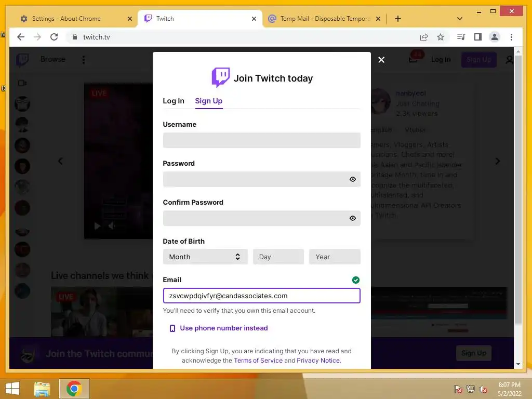Switch to the Temp Mail browser tab

325,19
